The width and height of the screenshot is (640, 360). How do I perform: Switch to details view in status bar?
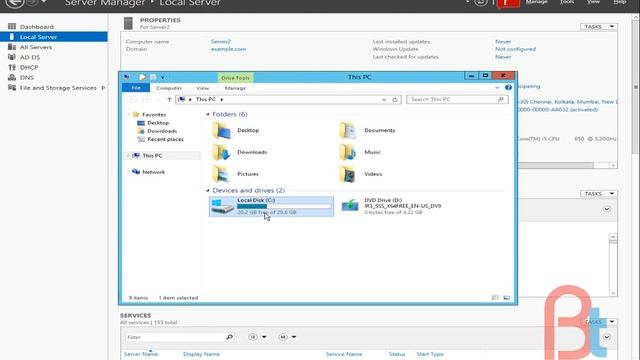(495, 298)
